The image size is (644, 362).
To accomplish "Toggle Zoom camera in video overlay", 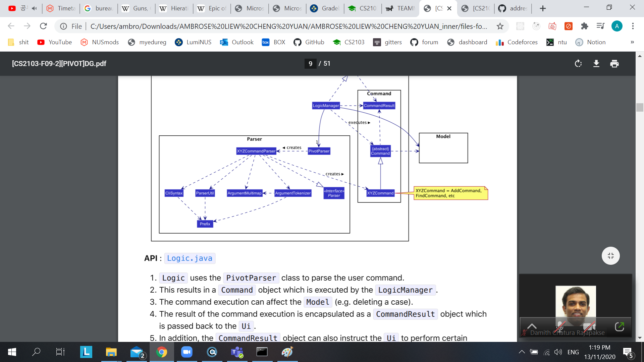I will click(589, 326).
